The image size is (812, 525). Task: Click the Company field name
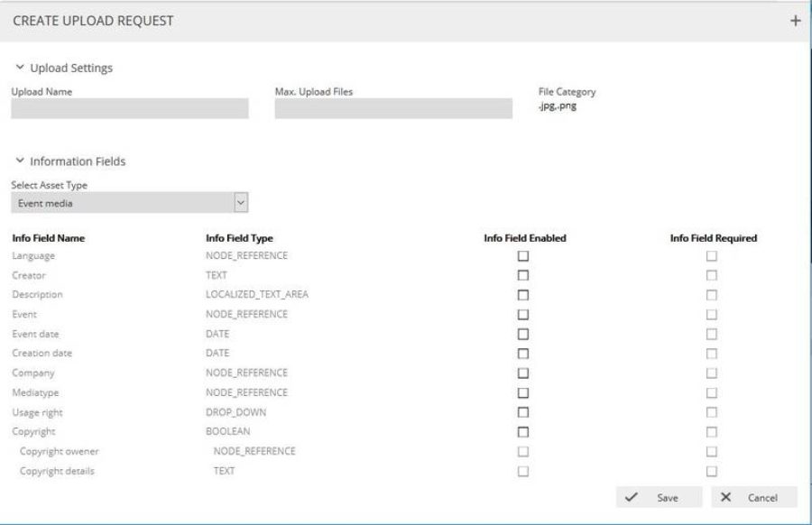[x=32, y=373]
